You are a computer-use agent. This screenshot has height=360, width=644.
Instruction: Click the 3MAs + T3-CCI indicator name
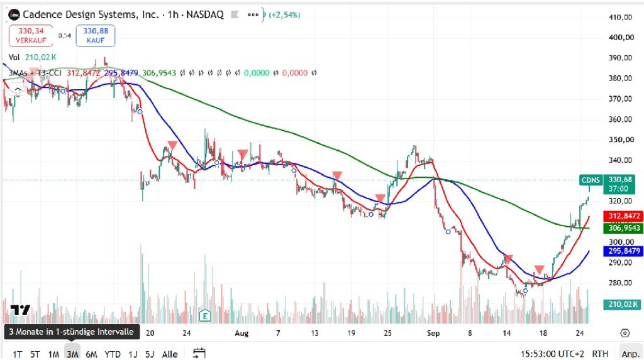pyautogui.click(x=35, y=73)
